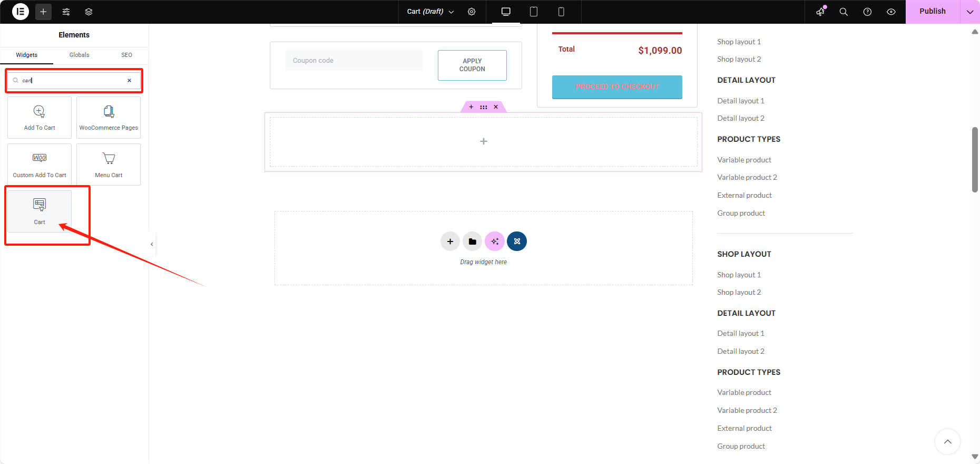The height and width of the screenshot is (464, 980).
Task: Click the Elementor logo icon
Action: pos(20,12)
